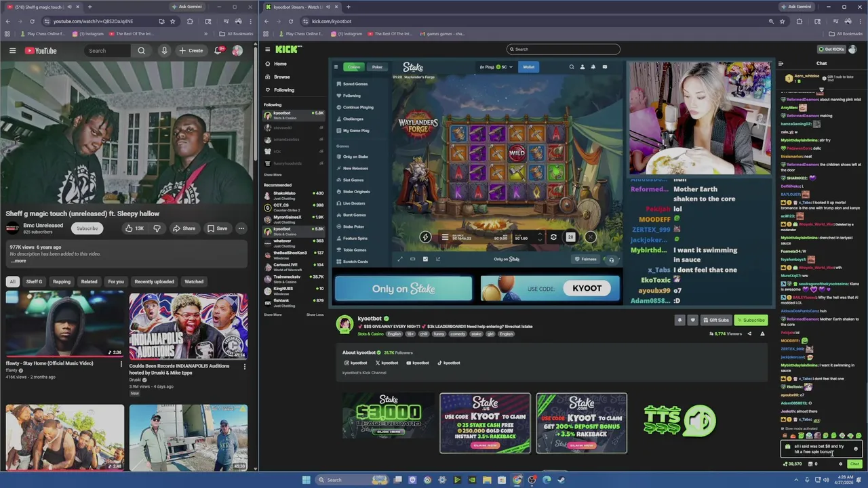This screenshot has height=488, width=868.
Task: Open the slot game menu icon
Action: (x=445, y=237)
